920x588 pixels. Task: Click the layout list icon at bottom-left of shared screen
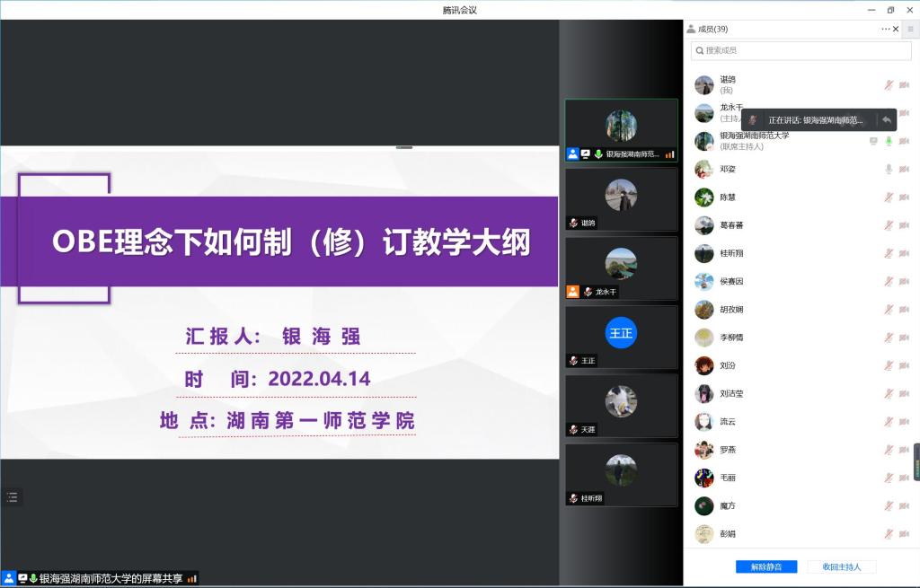click(x=12, y=496)
